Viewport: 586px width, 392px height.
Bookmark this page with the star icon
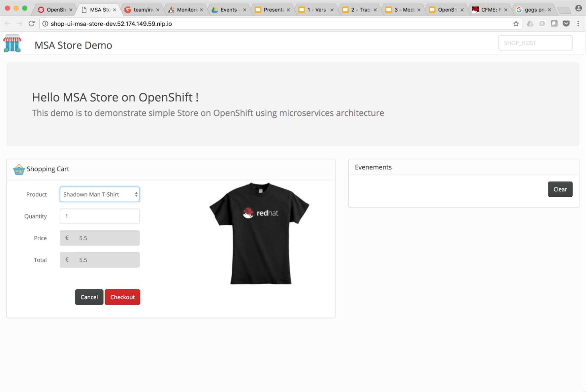[516, 24]
